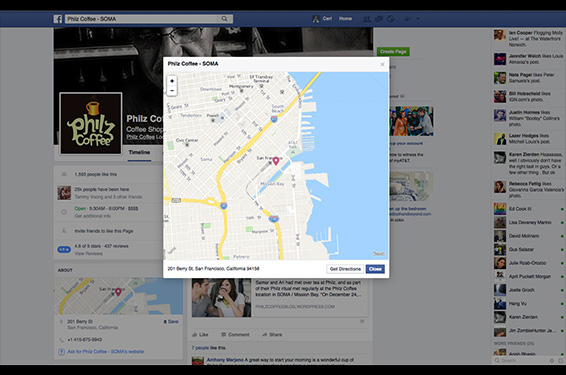566x375 pixels.
Task: Click Julie Rizab-Orozco in chat list
Action: pyautogui.click(x=527, y=263)
